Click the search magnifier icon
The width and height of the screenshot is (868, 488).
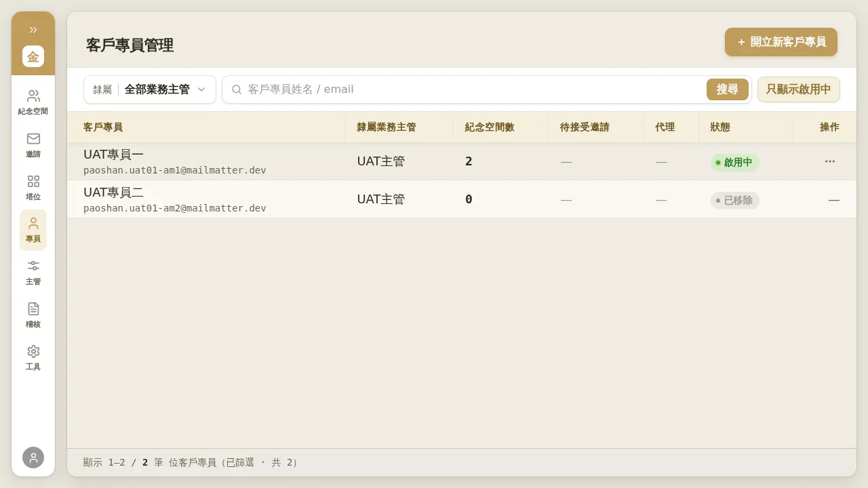tap(237, 89)
